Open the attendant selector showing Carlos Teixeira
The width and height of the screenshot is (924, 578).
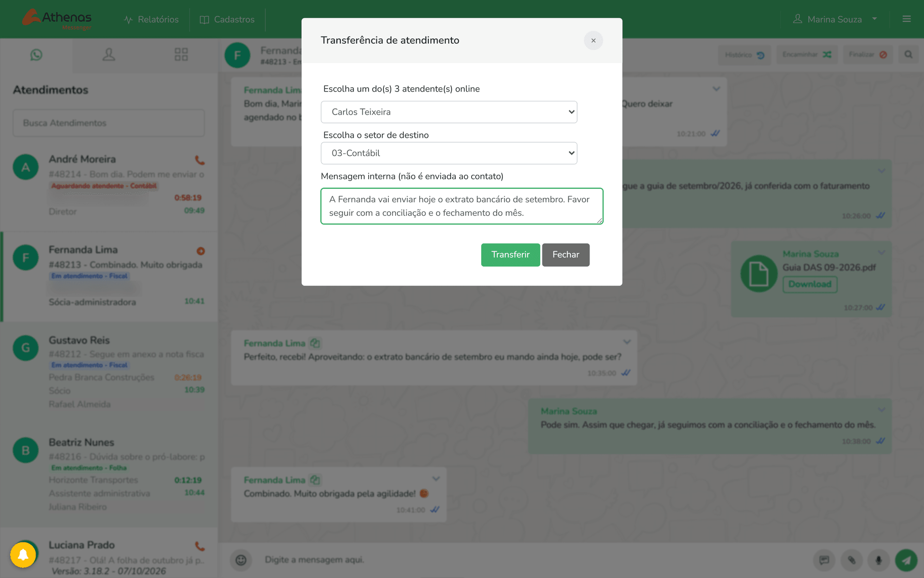[x=449, y=112]
